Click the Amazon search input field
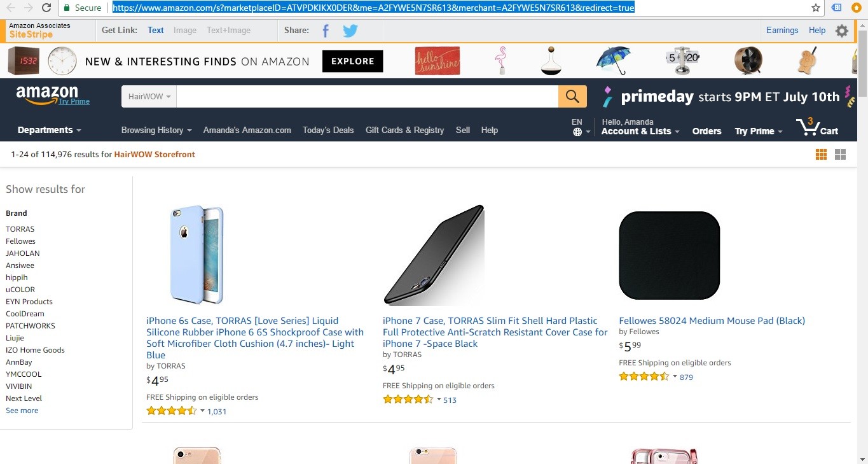Viewport: 868px width, 464px height. point(367,97)
